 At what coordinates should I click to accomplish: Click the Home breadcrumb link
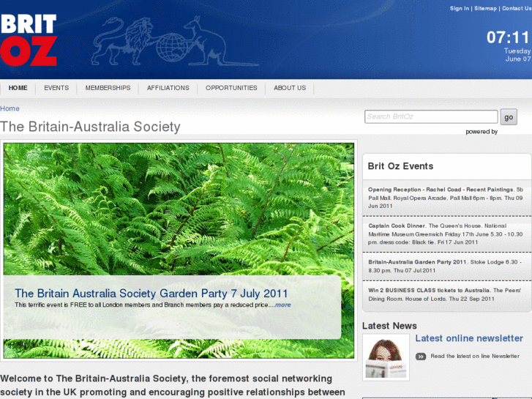[10, 108]
